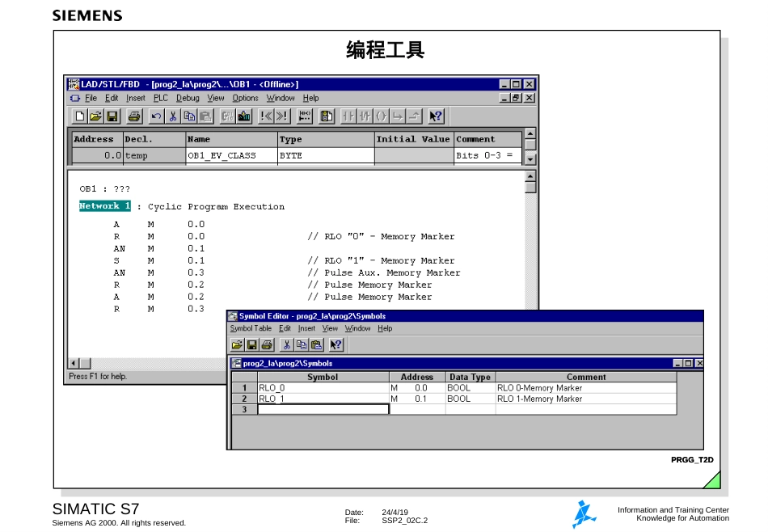Click the Cut scissors icon in LAD/STL/FBD toolbar
The image size is (768, 532).
(x=173, y=116)
